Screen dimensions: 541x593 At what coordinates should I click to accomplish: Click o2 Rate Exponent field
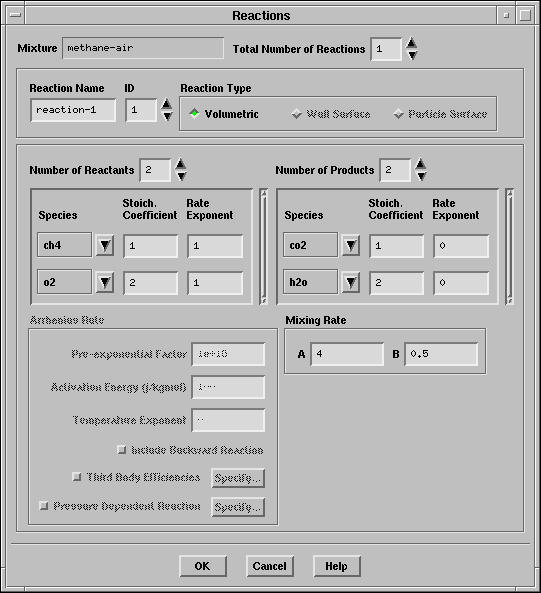[x=215, y=283]
